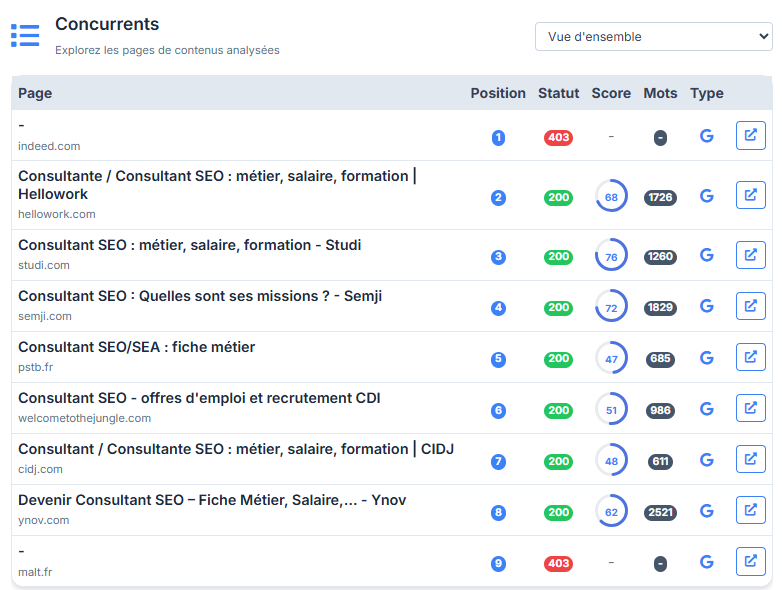
Task: Click the semji.com domain text
Action: [x=45, y=316]
